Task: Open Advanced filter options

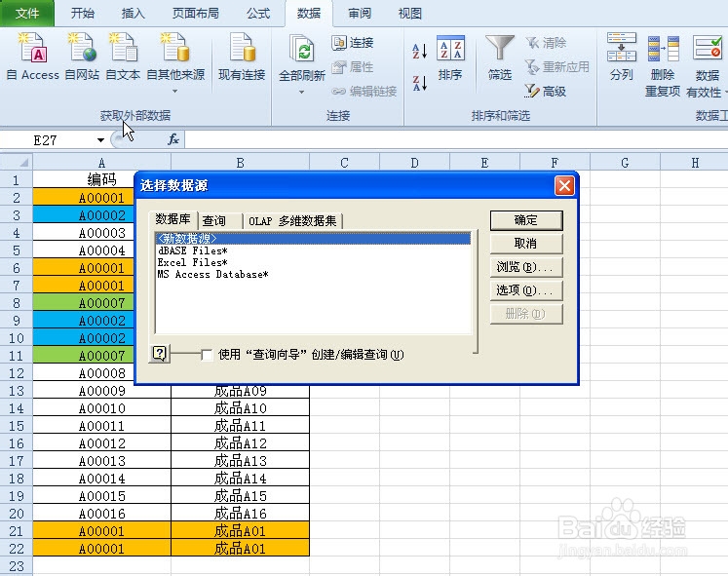Action: pyautogui.click(x=546, y=92)
